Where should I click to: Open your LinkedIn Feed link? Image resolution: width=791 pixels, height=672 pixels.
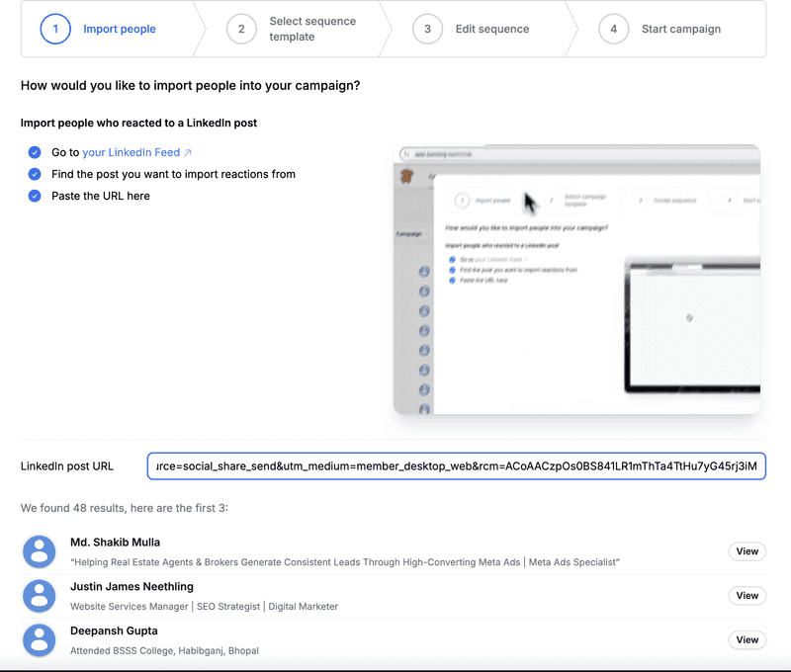pos(131,153)
